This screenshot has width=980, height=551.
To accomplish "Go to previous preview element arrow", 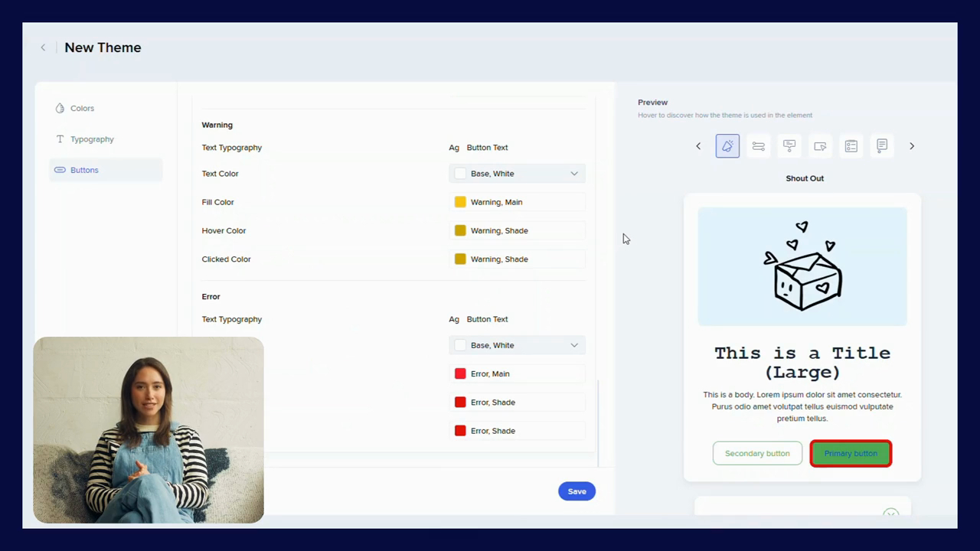I will pyautogui.click(x=698, y=146).
